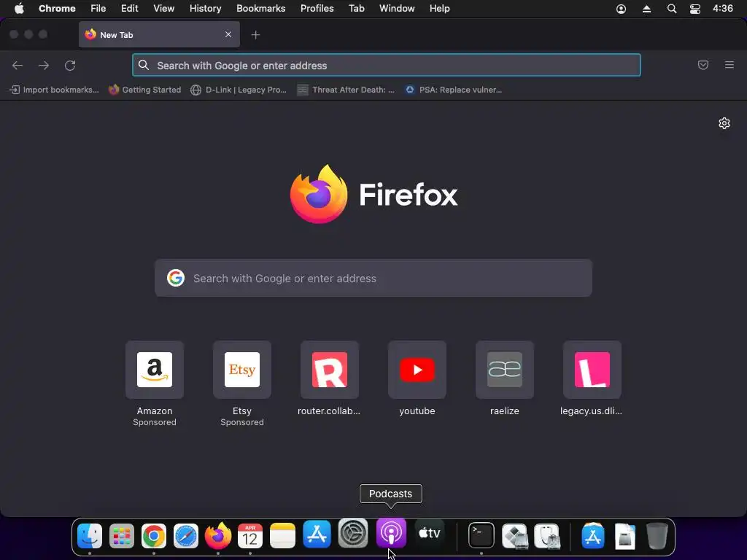Open the Amazon sponsored shortcut tile

(x=155, y=370)
